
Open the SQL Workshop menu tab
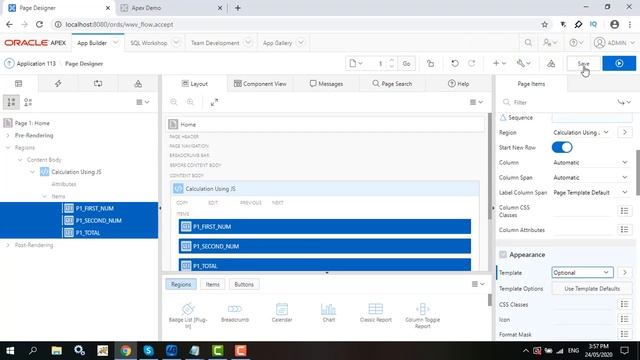149,43
